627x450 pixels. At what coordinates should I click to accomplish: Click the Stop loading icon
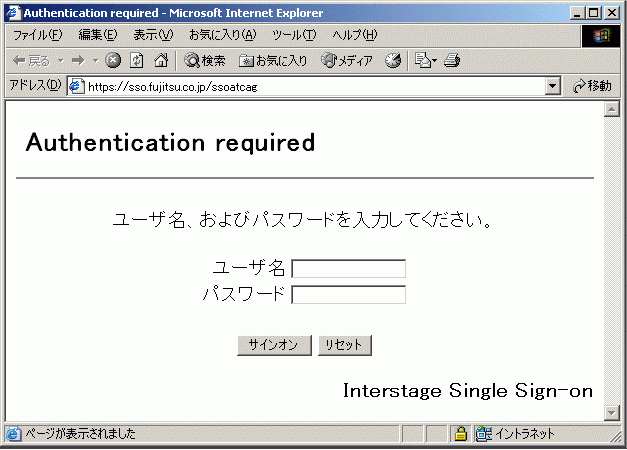click(113, 60)
